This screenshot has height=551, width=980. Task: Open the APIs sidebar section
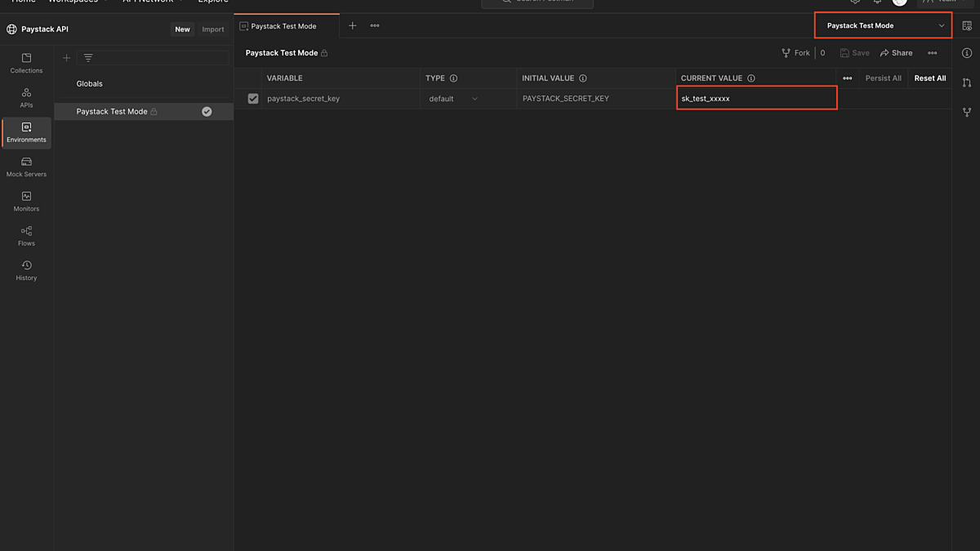point(26,98)
